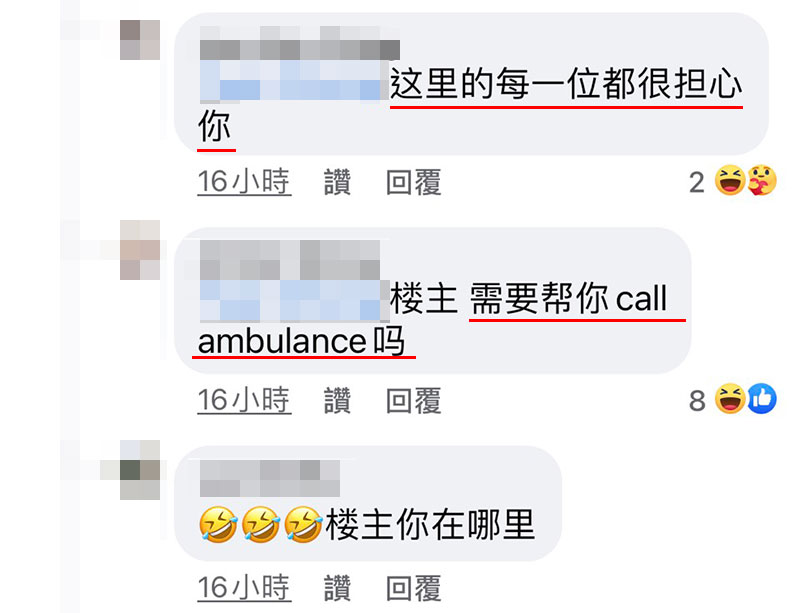Like the call ambulance comment
The width and height of the screenshot is (800, 613).
(x=337, y=401)
